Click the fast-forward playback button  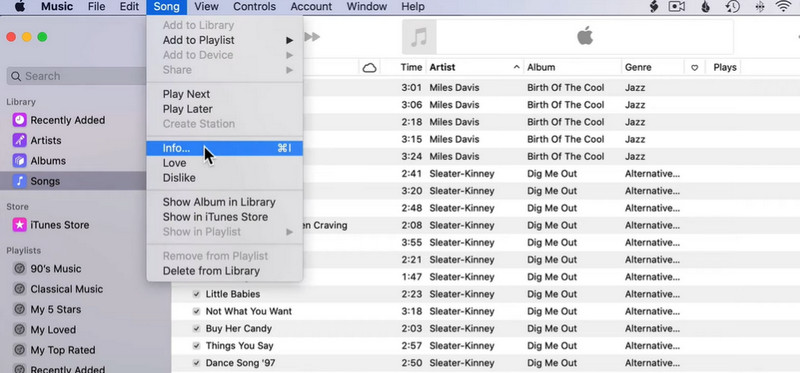point(312,37)
